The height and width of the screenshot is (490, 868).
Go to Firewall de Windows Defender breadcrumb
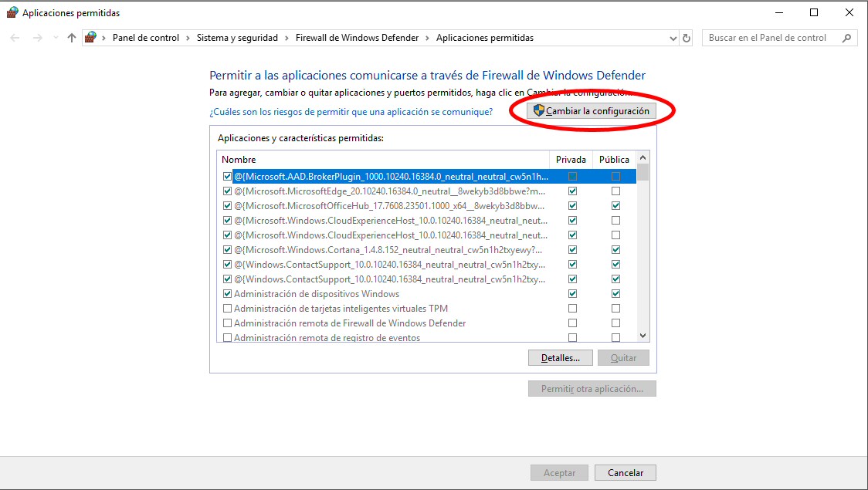(x=357, y=38)
